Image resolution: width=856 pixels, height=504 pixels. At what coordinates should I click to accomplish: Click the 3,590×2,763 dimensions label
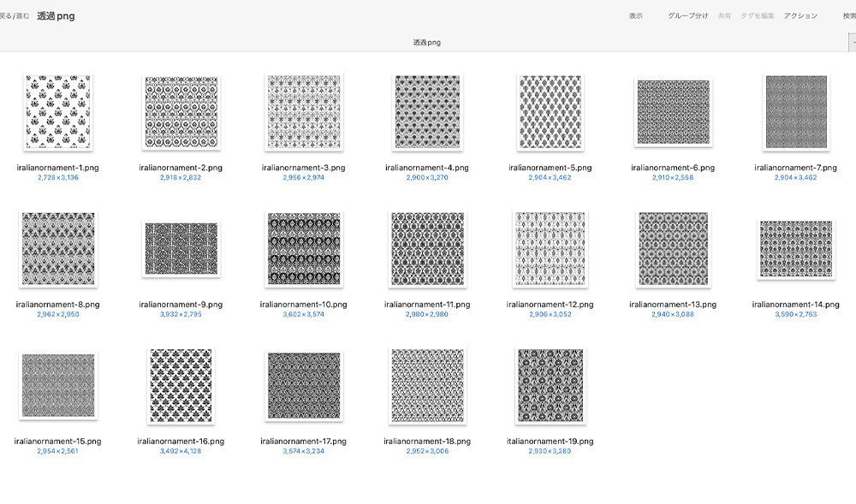pos(796,314)
